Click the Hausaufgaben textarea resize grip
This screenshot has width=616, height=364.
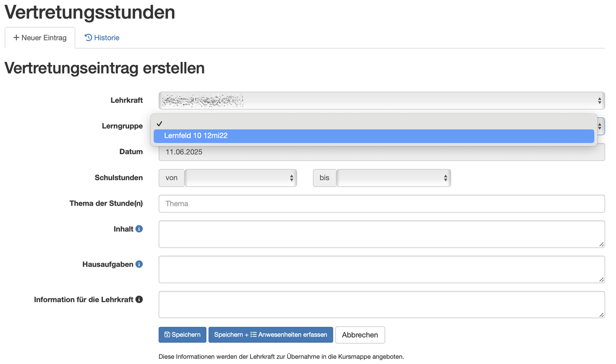(x=601, y=280)
